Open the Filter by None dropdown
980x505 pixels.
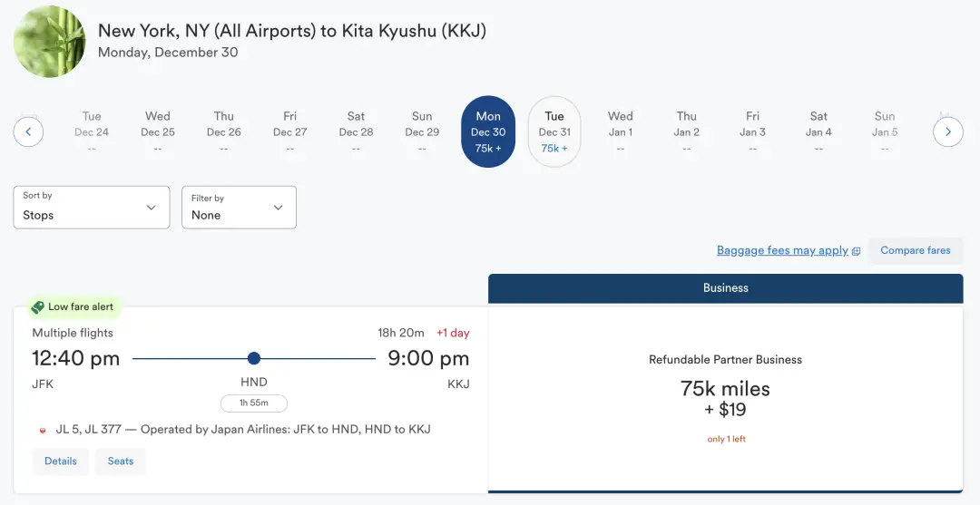coord(239,207)
